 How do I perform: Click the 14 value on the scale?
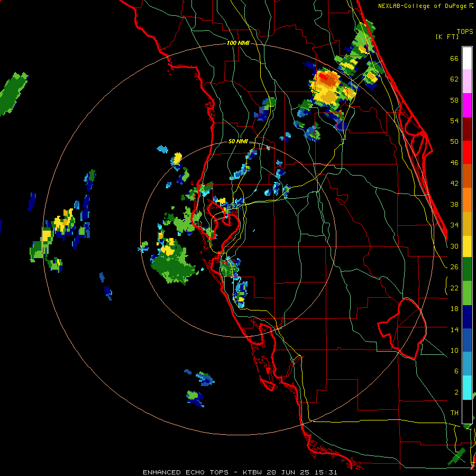[454, 329]
